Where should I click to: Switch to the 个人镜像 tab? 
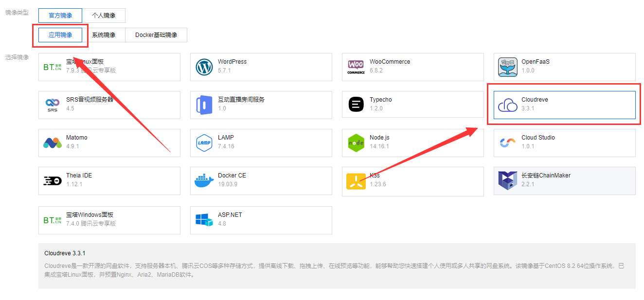pyautogui.click(x=104, y=16)
